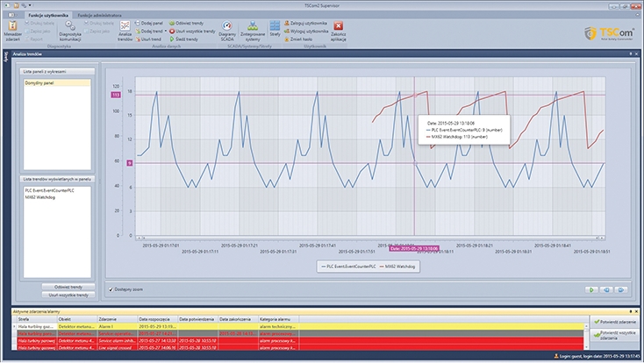Pin the Aktywne zdarzenia/alarmy panel
The image size is (644, 363).
pyautogui.click(x=631, y=311)
